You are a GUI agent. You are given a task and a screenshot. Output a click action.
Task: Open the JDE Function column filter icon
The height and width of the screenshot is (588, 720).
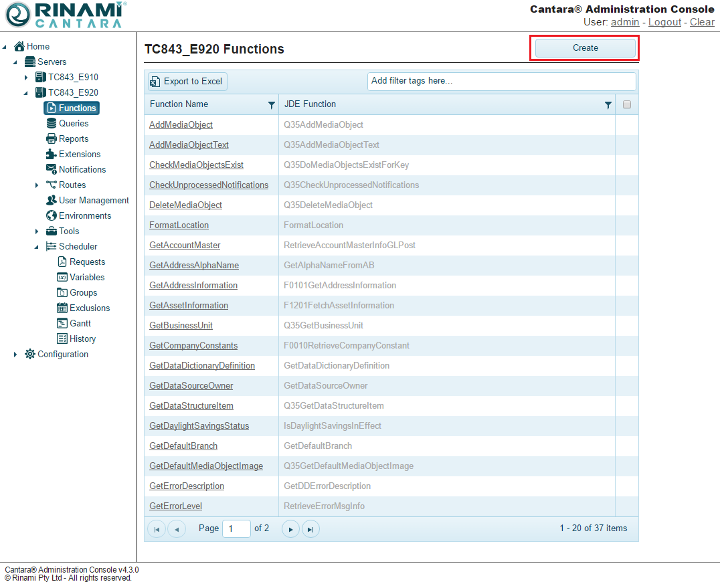tap(608, 105)
